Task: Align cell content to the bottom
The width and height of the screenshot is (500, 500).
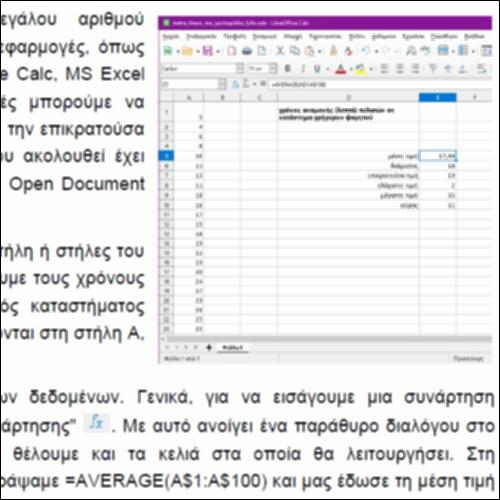Action: [x=463, y=69]
